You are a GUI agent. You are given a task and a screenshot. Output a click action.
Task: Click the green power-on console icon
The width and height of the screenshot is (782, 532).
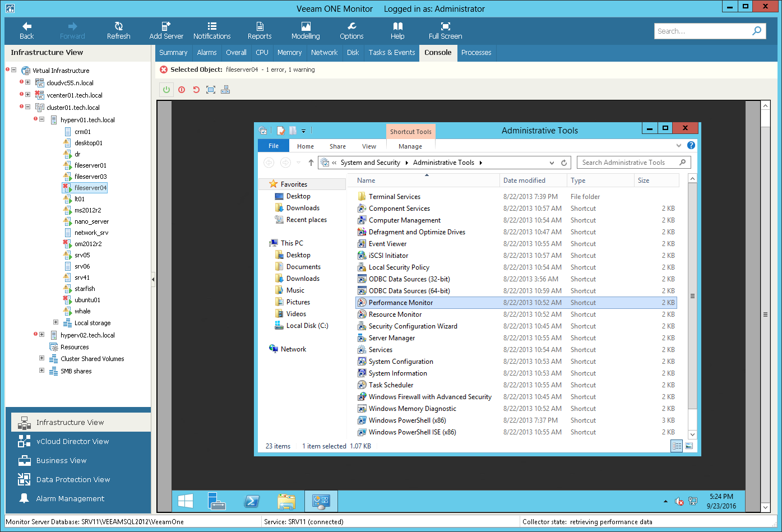pos(166,90)
